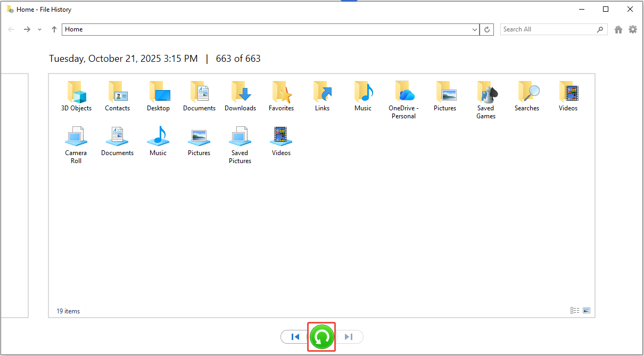Viewport: 644px width, 356px height.
Task: Click the Home icon in toolbar
Action: (x=618, y=30)
